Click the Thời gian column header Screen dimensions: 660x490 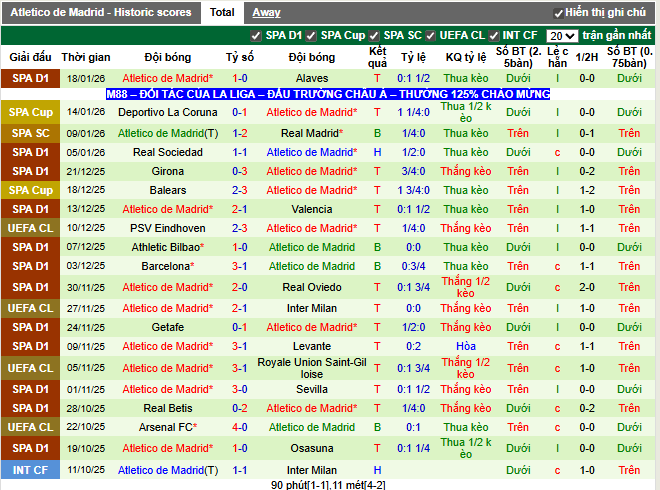(86, 57)
